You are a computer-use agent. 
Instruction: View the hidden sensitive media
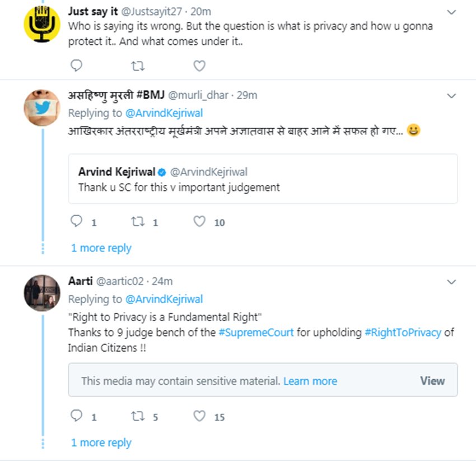(x=432, y=381)
